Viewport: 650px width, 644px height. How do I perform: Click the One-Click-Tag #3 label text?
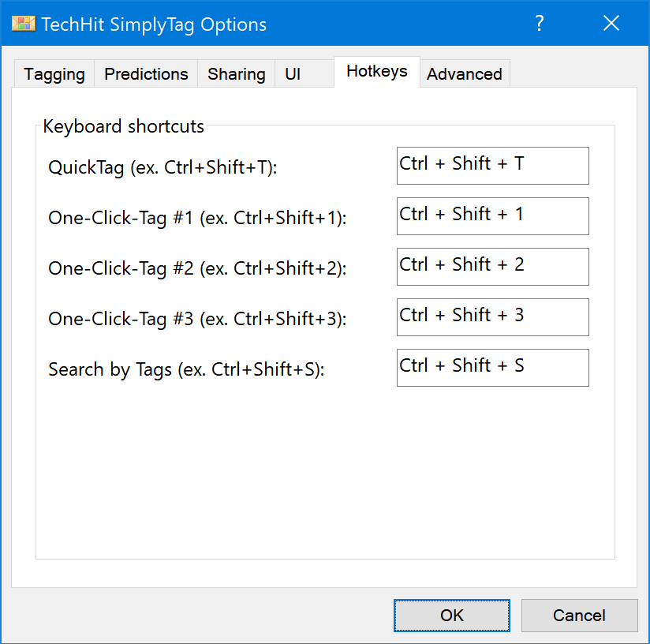[197, 320]
